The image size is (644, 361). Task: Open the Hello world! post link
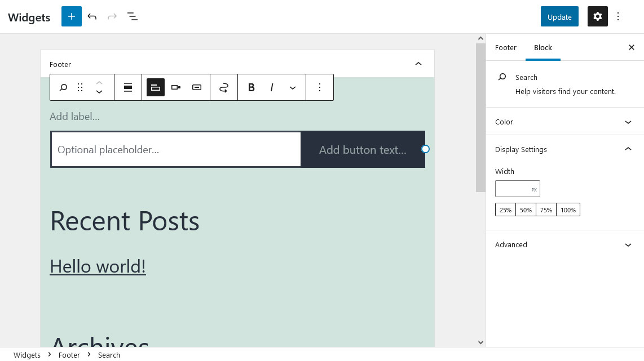98,266
